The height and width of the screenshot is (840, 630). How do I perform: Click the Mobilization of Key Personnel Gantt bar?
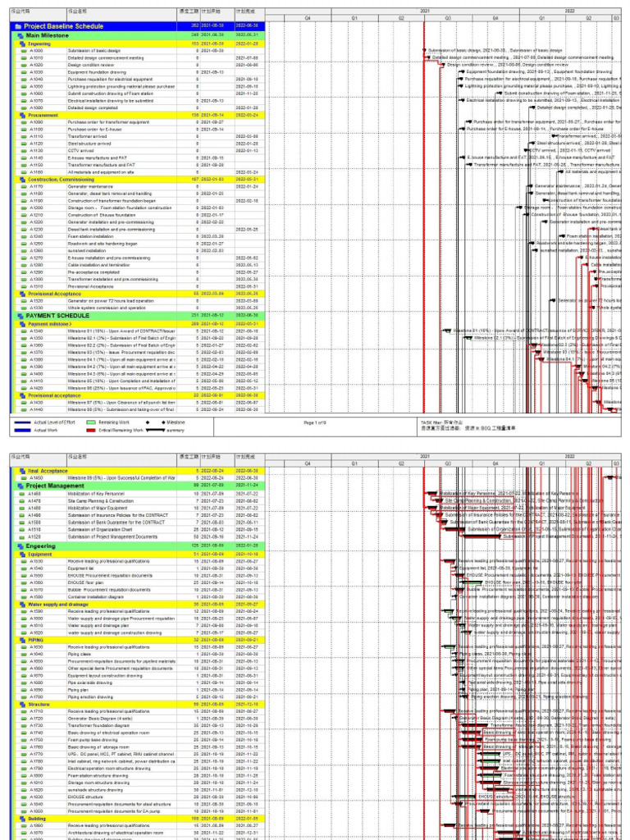[432, 493]
